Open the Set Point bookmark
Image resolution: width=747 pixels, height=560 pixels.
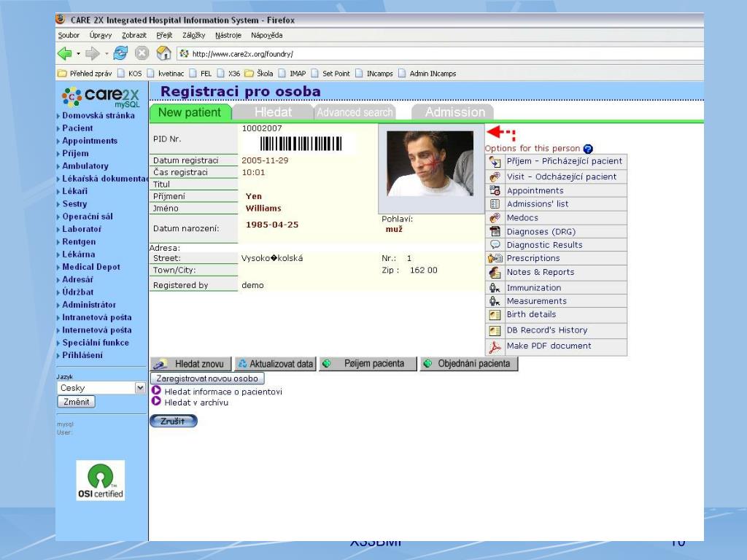(331, 74)
